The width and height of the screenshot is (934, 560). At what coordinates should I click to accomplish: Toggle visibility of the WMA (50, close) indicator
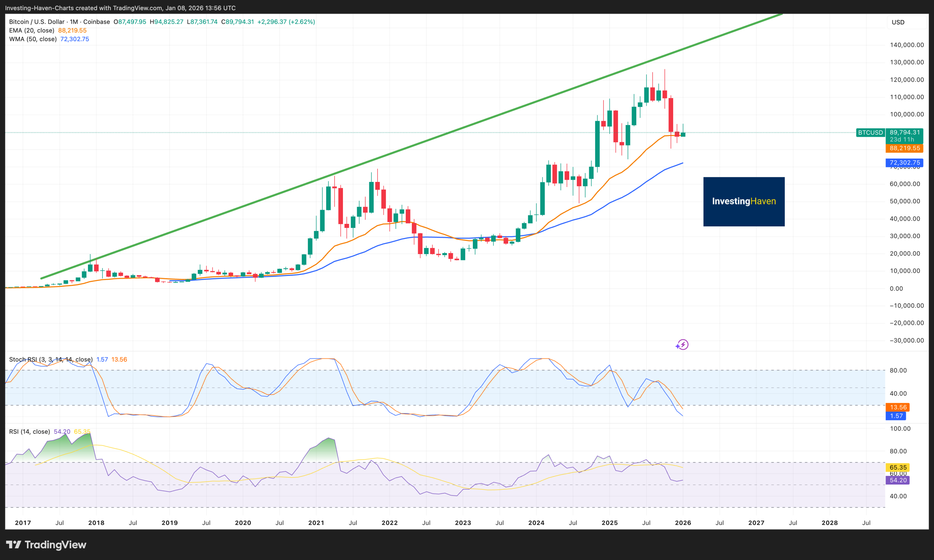[32, 39]
